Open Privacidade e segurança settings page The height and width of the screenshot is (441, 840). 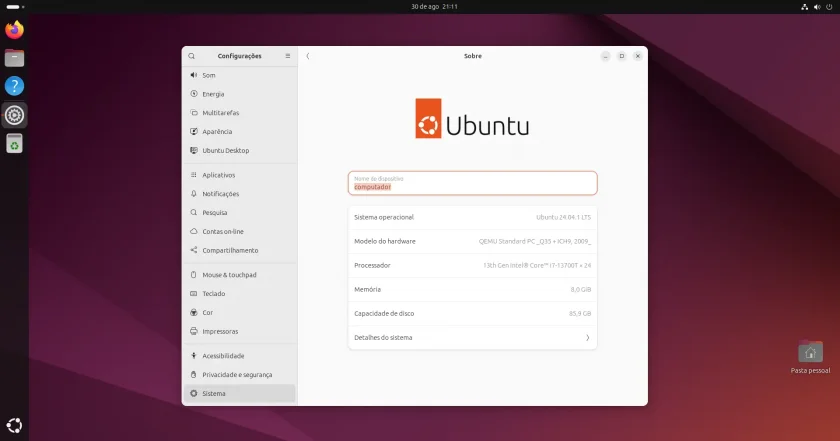(x=239, y=374)
